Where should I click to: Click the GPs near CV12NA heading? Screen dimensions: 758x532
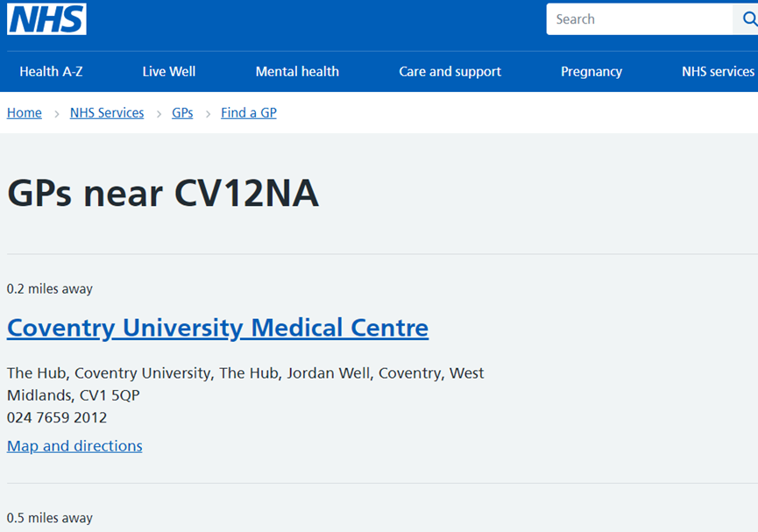coord(163,194)
